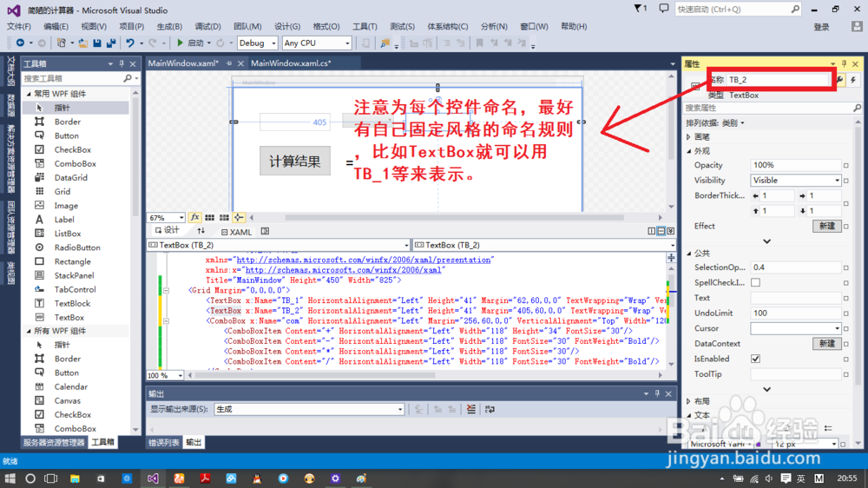Open the 文件(F) menu
The image size is (868, 488).
pyautogui.click(x=19, y=26)
